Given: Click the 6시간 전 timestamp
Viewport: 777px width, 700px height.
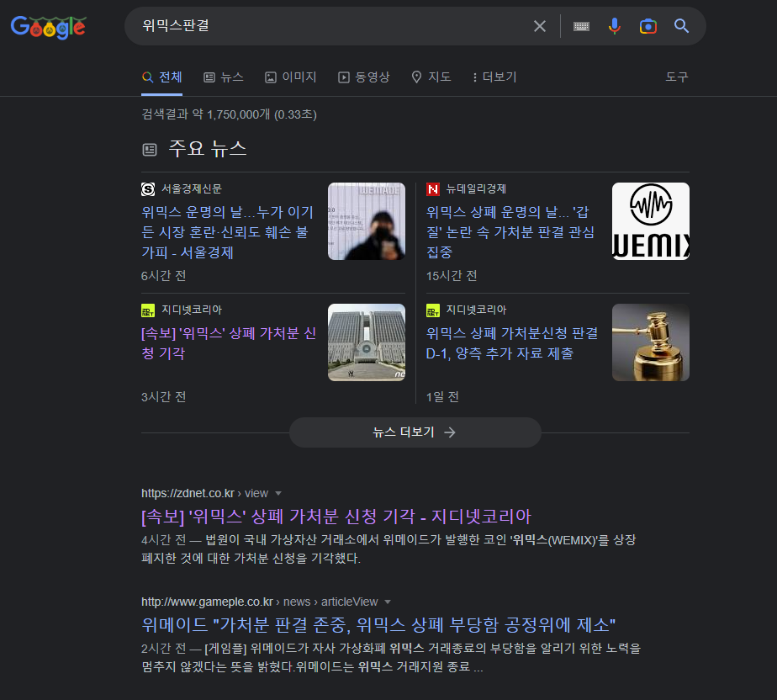Looking at the screenshot, I should [163, 276].
